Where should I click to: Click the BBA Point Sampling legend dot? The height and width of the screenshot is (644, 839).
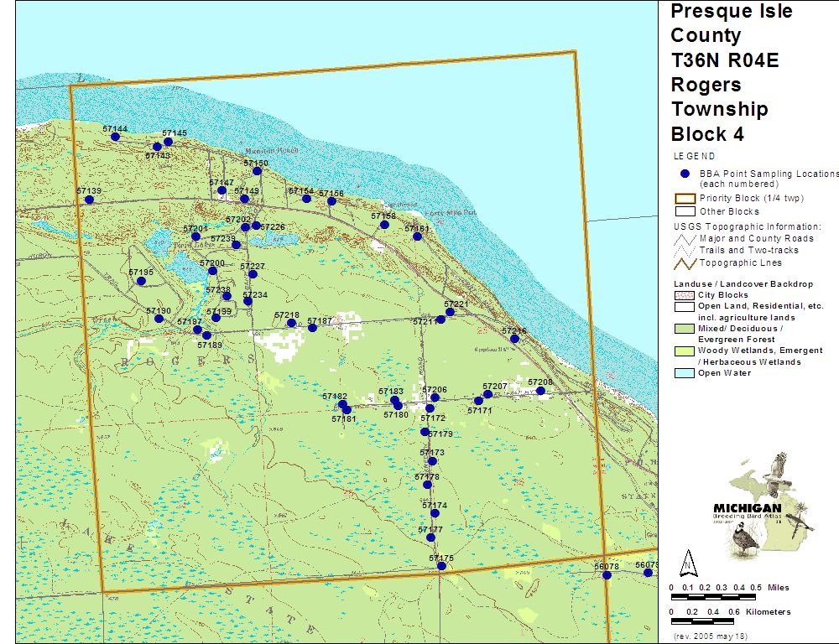(x=685, y=174)
